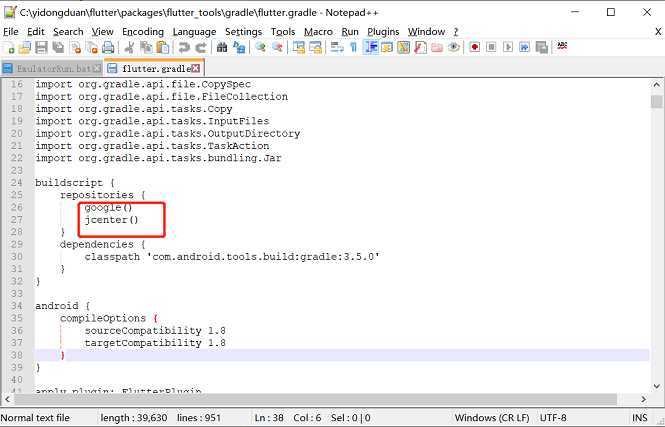This screenshot has height=427, width=665.
Task: Click the Open file toolbar icon
Action: [25, 47]
